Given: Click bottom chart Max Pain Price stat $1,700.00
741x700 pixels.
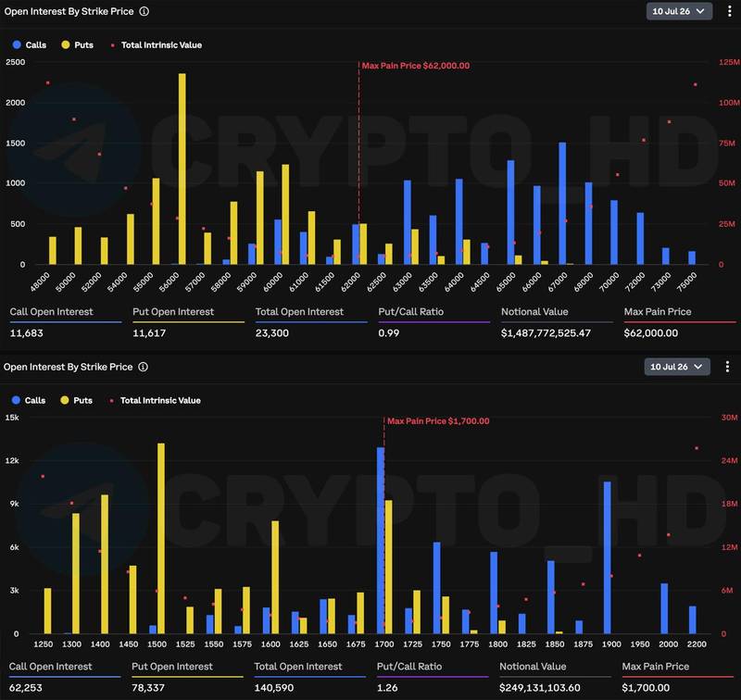Looking at the screenshot, I should pos(646,688).
